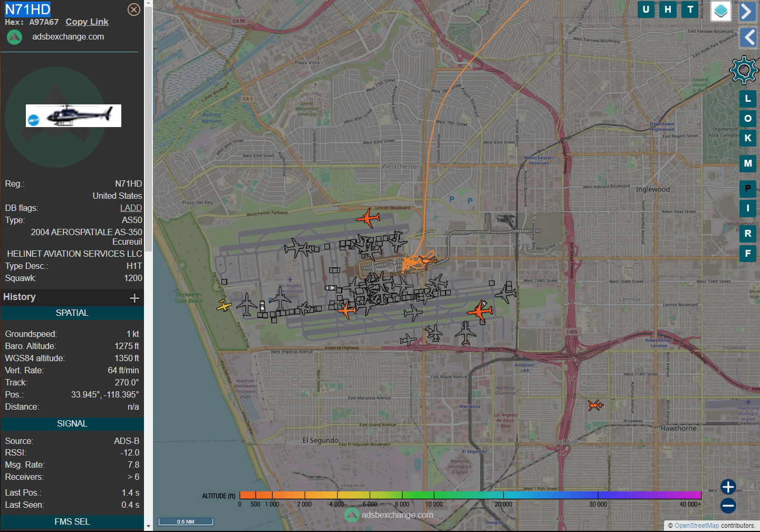
Task: Click the Type AS50 value
Action: click(132, 220)
